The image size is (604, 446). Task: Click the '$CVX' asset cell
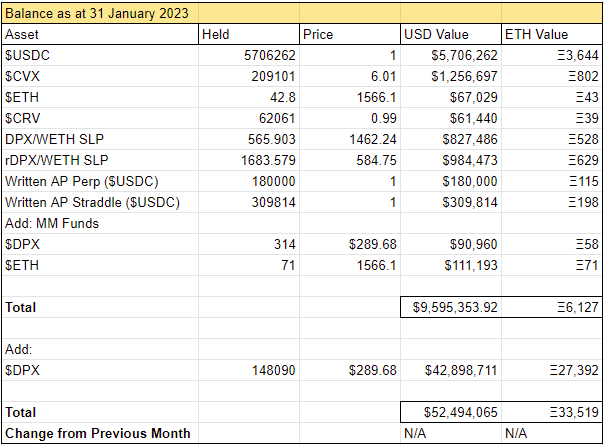click(x=22, y=76)
